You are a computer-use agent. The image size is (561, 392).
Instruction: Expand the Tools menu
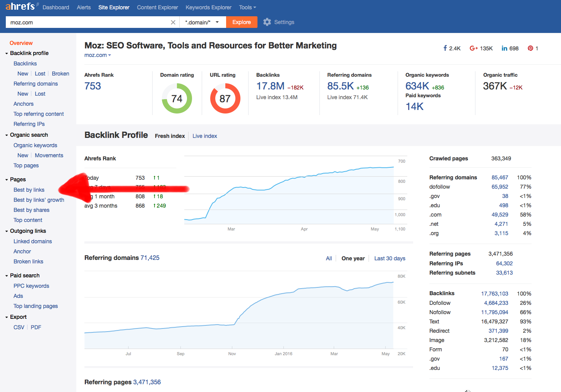pyautogui.click(x=247, y=7)
